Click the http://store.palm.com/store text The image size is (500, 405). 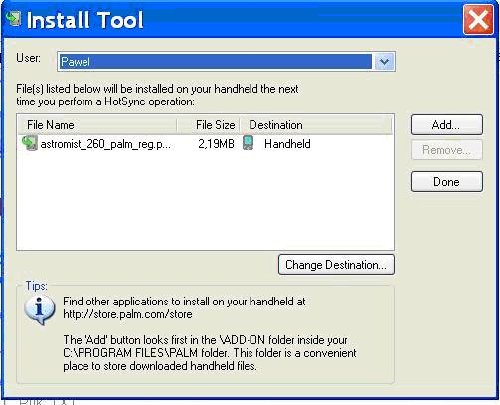click(128, 314)
